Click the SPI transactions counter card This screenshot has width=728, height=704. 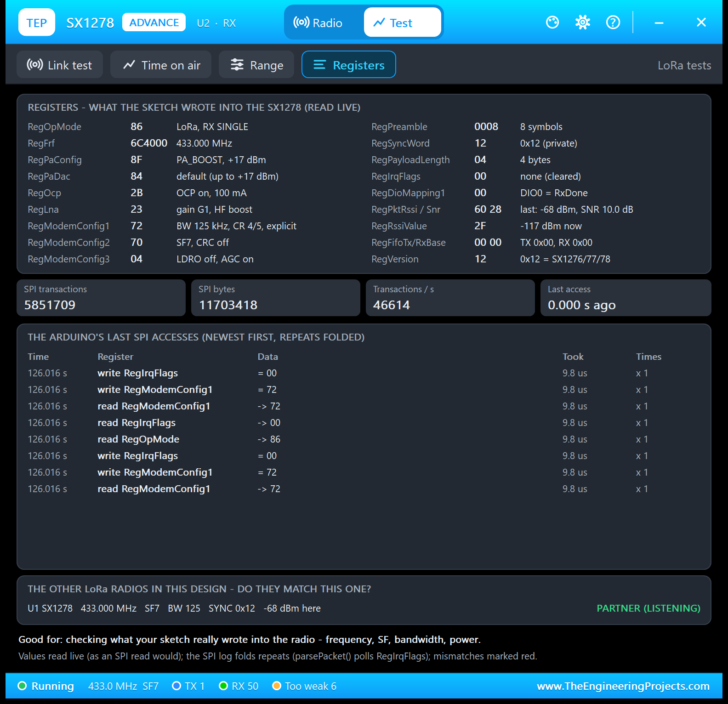pyautogui.click(x=101, y=298)
